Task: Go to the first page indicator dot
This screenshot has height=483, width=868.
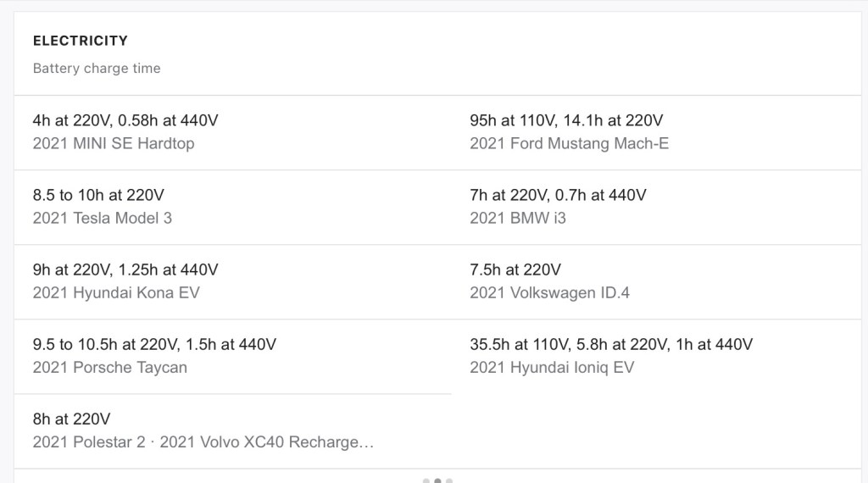Action: pyautogui.click(x=426, y=481)
